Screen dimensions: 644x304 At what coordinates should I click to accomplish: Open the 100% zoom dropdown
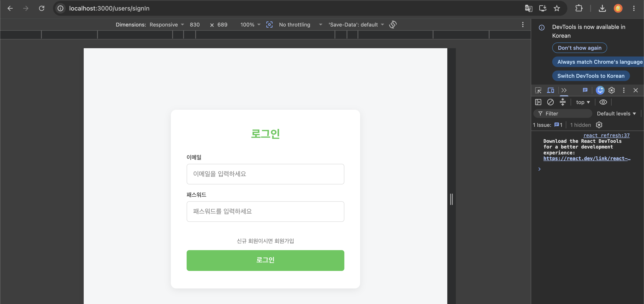tap(250, 25)
